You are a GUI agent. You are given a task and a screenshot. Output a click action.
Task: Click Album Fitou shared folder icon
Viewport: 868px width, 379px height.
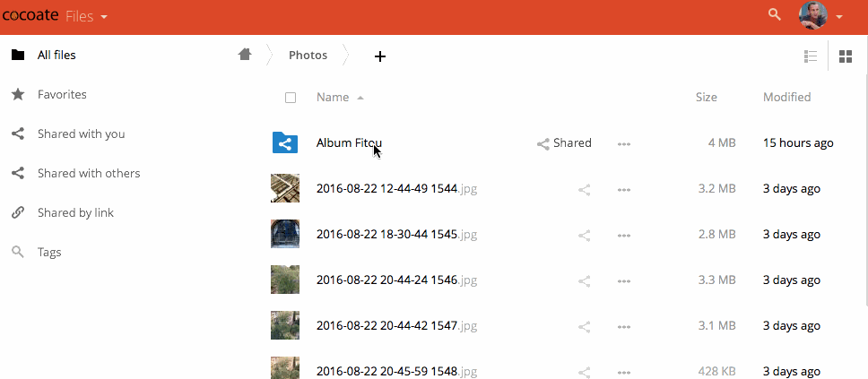[285, 142]
